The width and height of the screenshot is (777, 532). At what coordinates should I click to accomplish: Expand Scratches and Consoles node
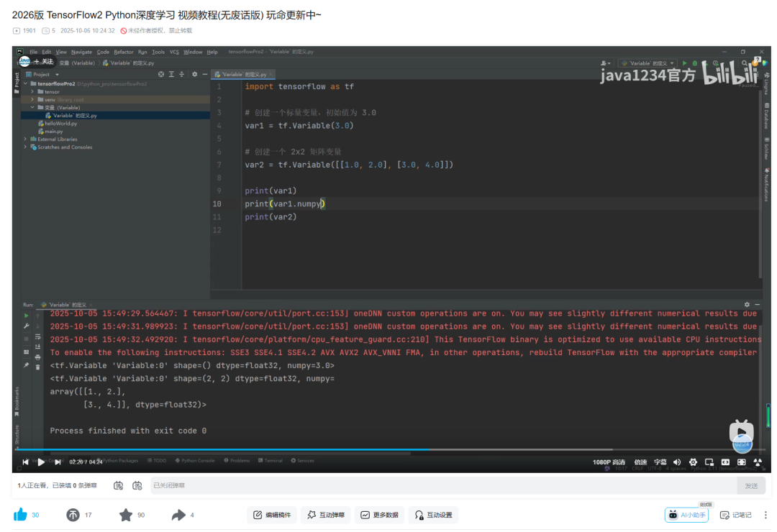coord(26,147)
